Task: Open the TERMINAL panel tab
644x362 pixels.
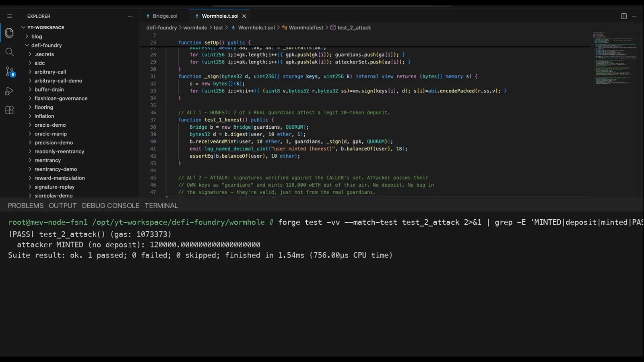Action: (x=161, y=206)
